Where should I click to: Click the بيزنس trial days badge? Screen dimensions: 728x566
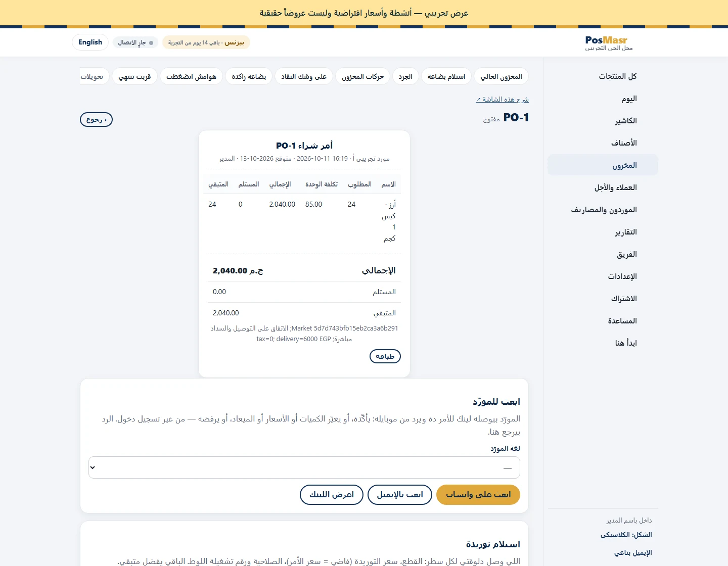(206, 42)
